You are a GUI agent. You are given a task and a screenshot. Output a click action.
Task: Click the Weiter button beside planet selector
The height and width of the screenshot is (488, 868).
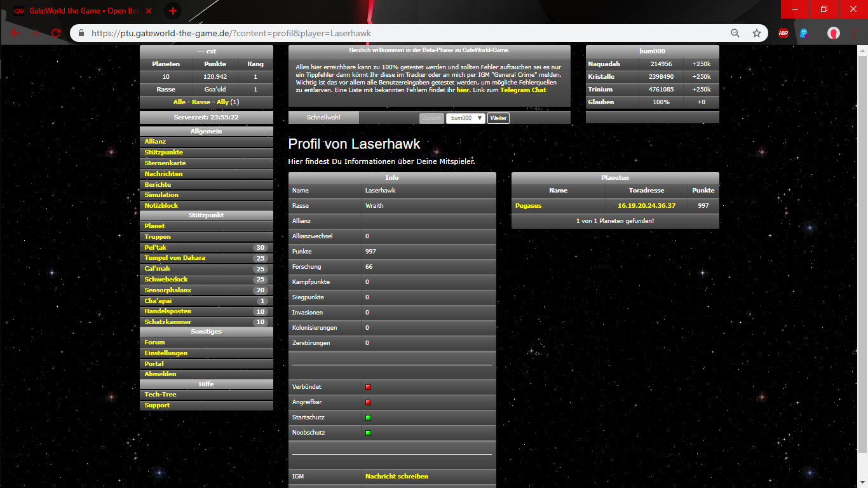498,118
